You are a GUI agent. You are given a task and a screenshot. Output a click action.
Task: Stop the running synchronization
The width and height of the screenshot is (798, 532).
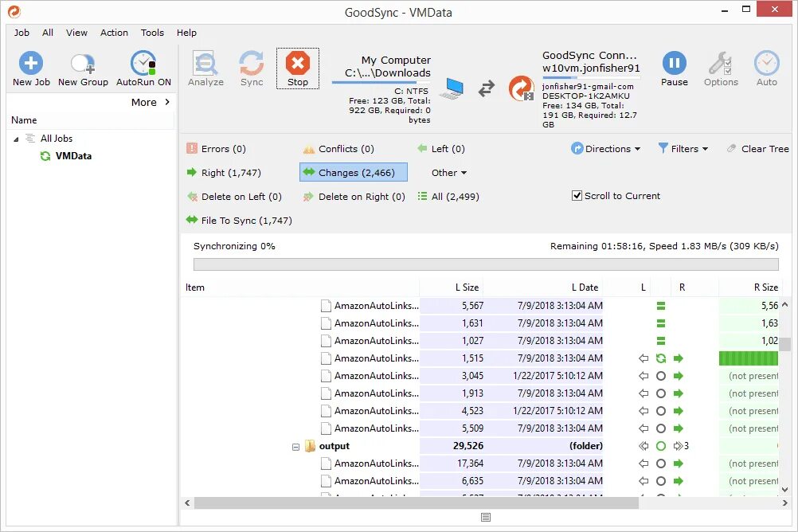click(x=298, y=68)
